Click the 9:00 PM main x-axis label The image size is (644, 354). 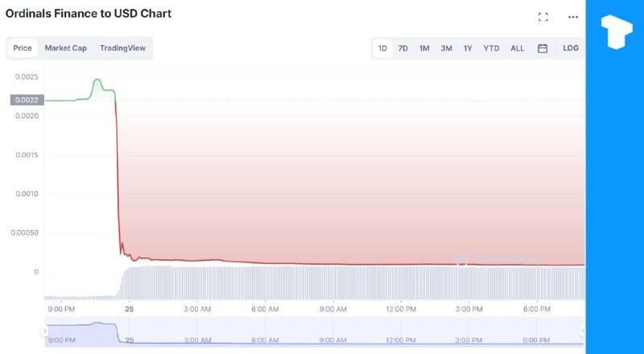tap(62, 309)
